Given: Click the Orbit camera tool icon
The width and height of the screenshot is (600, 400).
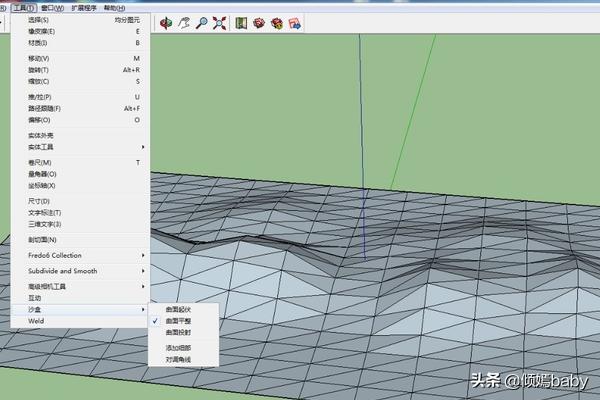Looking at the screenshot, I should click(166, 23).
